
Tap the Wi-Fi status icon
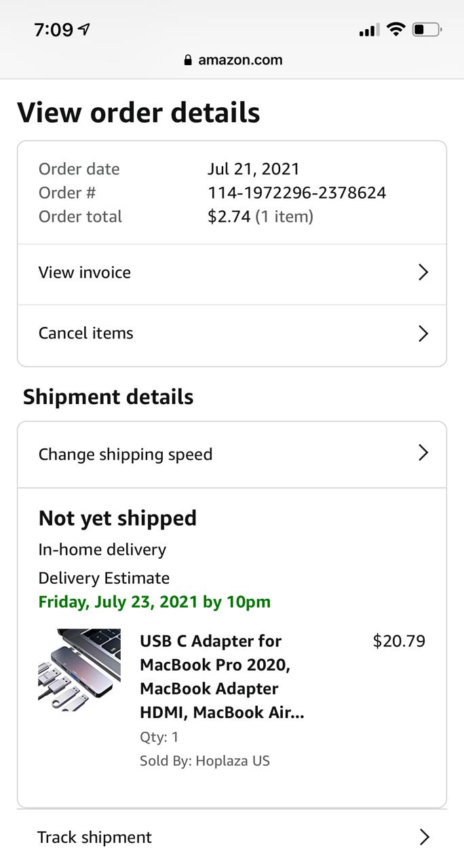395,29
